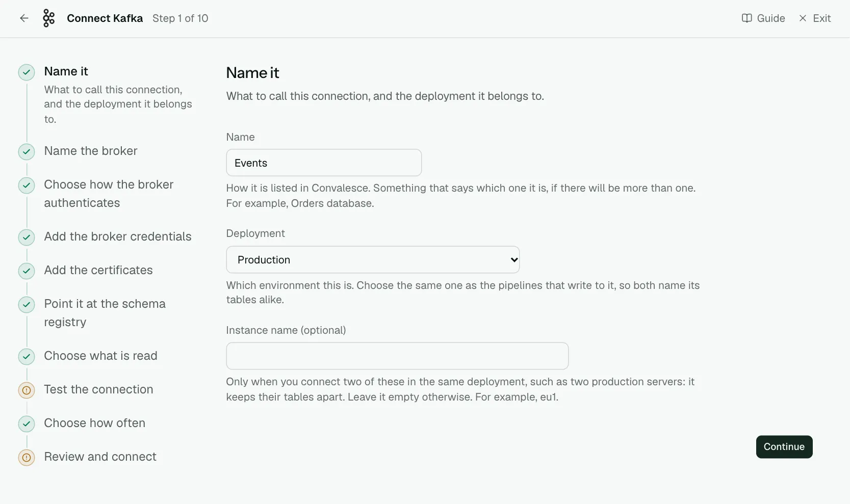Click the Continue button

[784, 447]
